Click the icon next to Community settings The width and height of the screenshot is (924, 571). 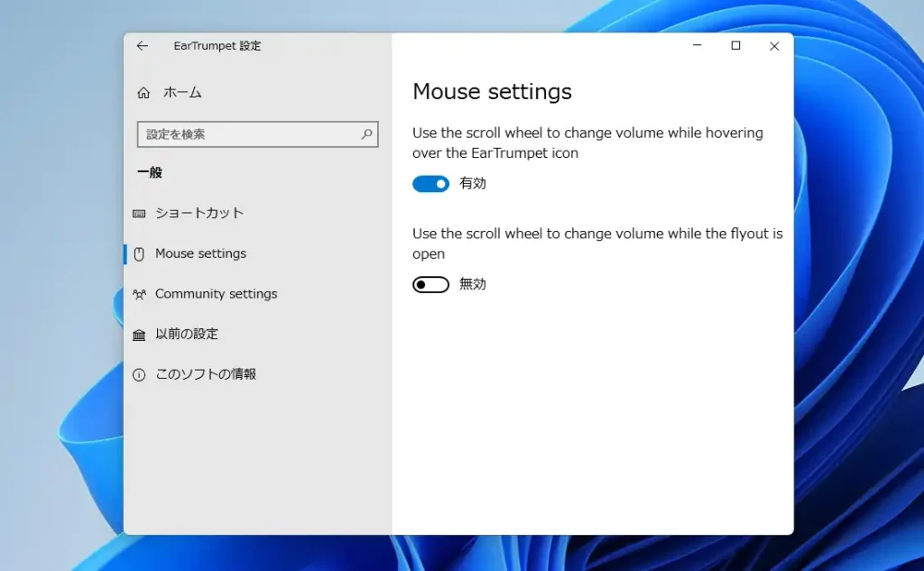[142, 294]
